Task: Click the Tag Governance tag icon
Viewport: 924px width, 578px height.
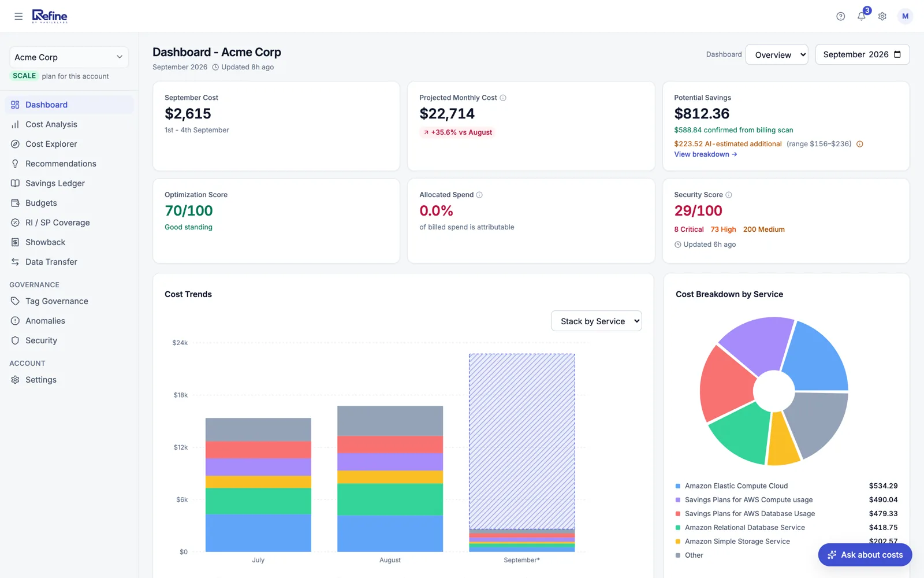Action: 15,301
